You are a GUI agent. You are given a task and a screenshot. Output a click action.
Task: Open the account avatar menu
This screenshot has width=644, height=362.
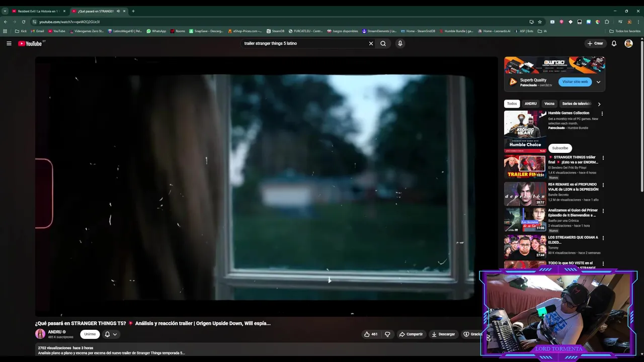pos(628,43)
